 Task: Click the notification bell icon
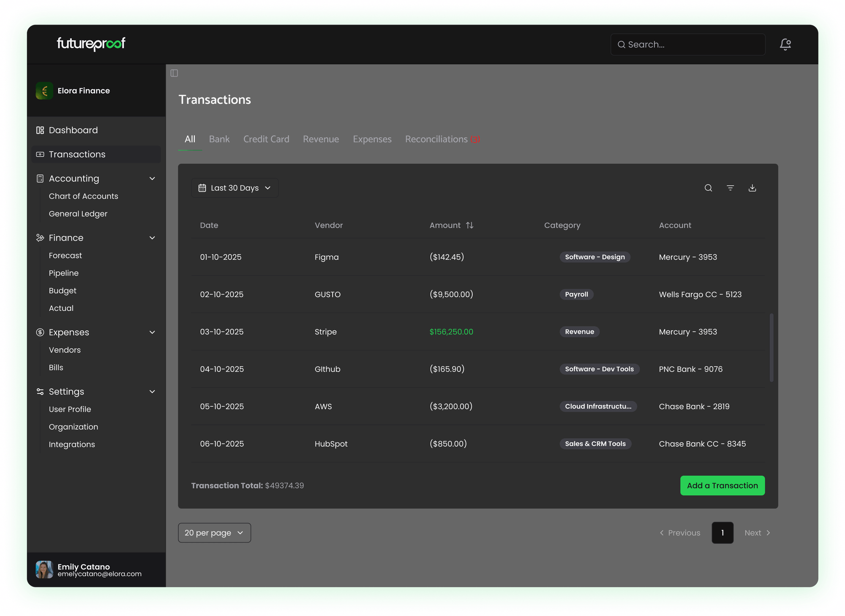(785, 44)
